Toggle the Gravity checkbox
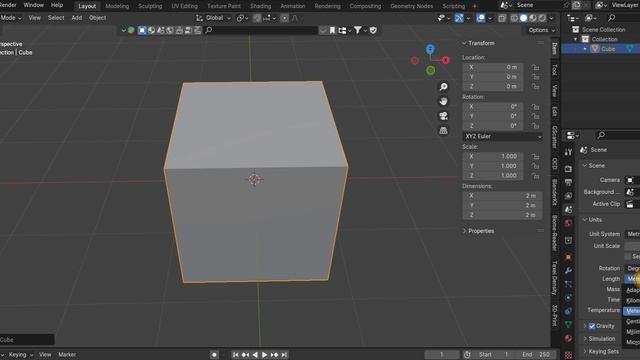Viewport: 640px width, 360px height. [x=592, y=326]
